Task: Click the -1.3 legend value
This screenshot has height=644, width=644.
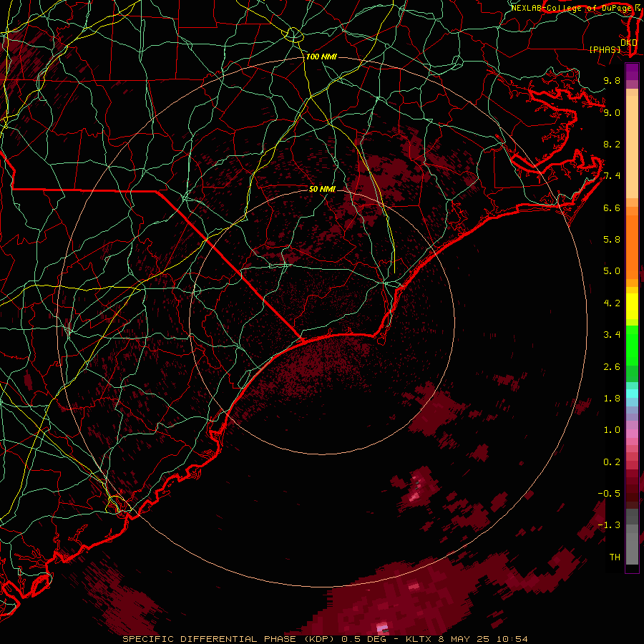Action: point(609,525)
